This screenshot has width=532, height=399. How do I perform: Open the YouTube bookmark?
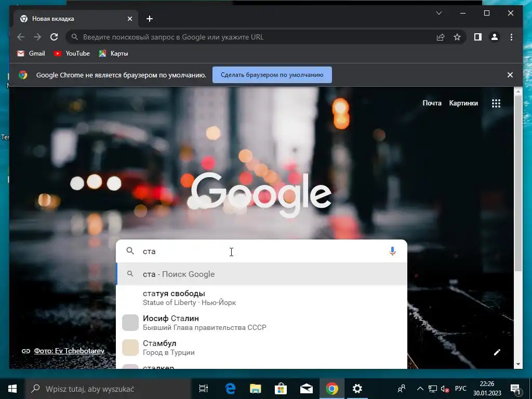pyautogui.click(x=72, y=54)
